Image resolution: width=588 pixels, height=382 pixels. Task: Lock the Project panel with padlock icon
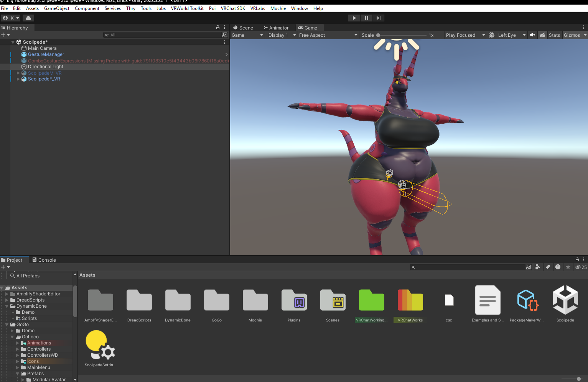pos(577,259)
